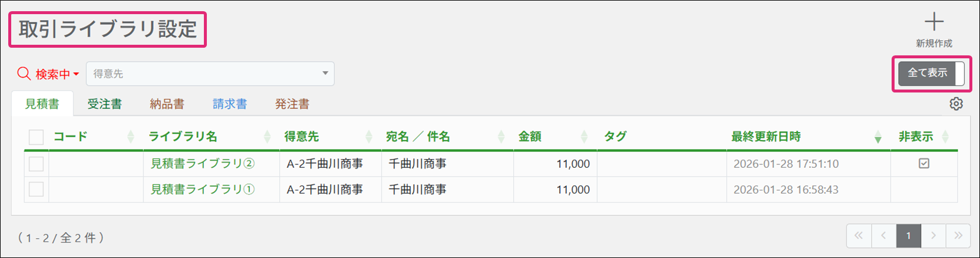Open the 見積書ライブラリ① link
Viewport: 980px width, 258px height.
202,189
